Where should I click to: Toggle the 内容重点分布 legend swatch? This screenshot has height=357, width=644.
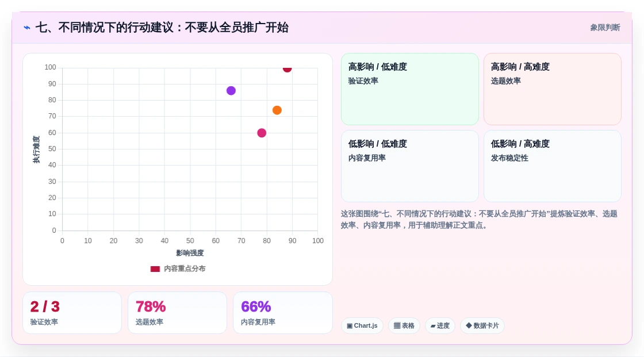[x=155, y=268]
